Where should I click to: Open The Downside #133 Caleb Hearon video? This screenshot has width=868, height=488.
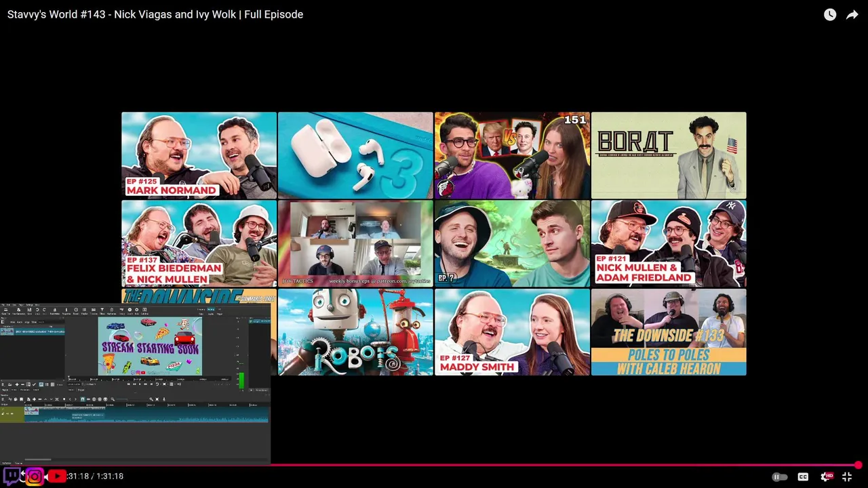669,332
